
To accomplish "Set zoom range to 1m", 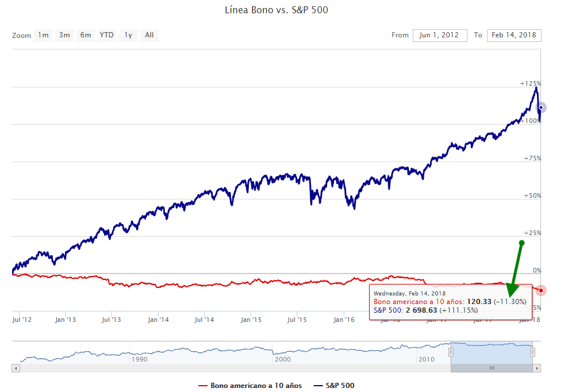I will point(43,35).
